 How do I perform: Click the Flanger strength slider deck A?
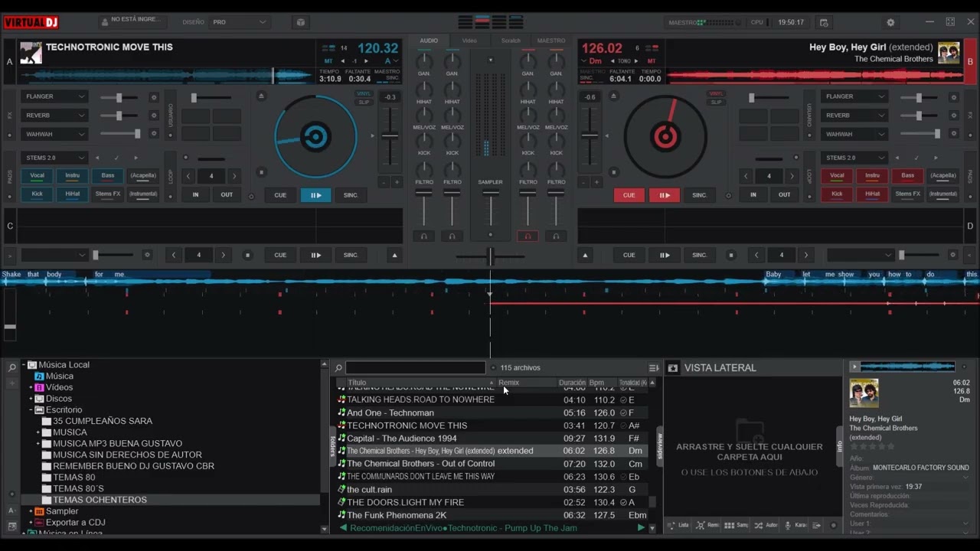click(119, 97)
